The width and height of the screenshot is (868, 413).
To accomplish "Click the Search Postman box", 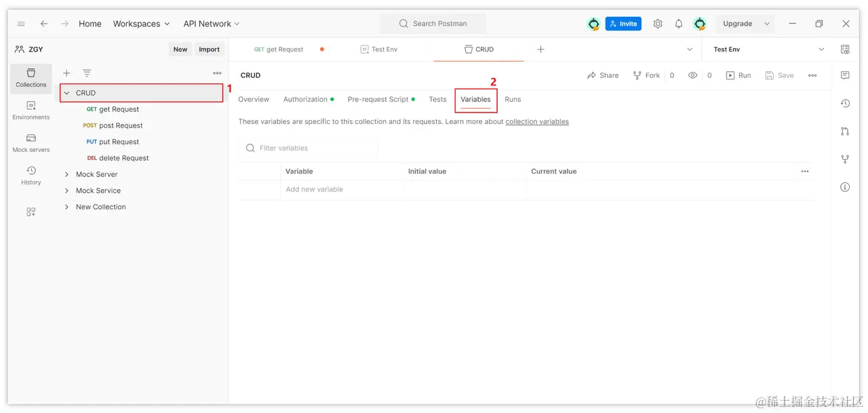I will (433, 24).
